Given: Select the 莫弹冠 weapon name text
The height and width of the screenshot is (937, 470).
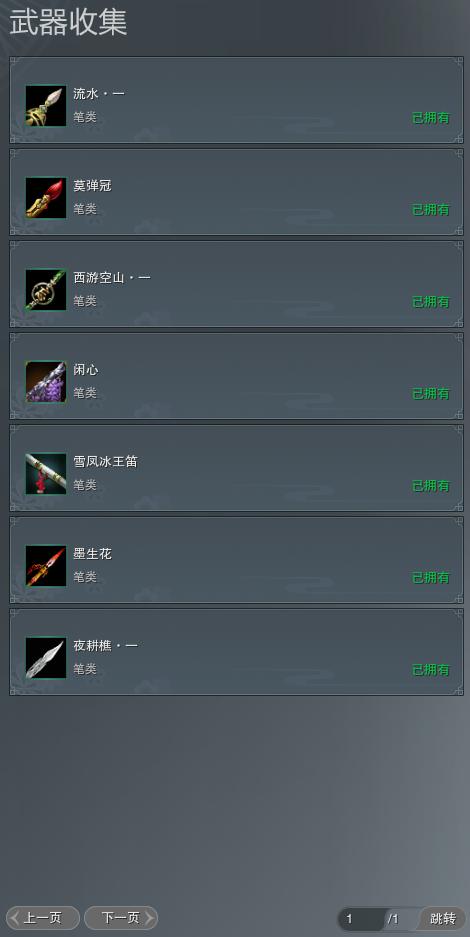Looking at the screenshot, I should click(93, 186).
